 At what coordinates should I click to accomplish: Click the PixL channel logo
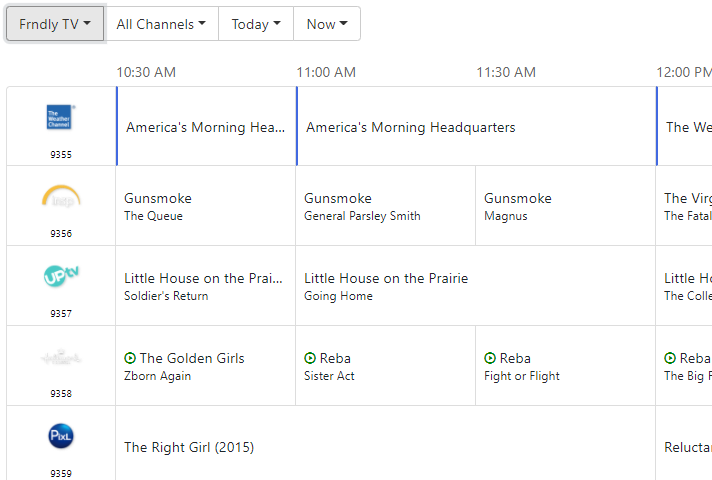click(x=61, y=436)
